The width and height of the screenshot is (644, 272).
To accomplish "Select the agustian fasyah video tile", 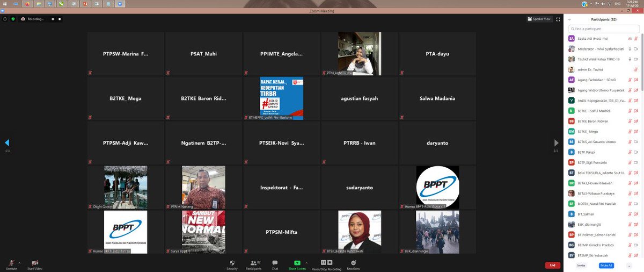I will click(x=360, y=98).
